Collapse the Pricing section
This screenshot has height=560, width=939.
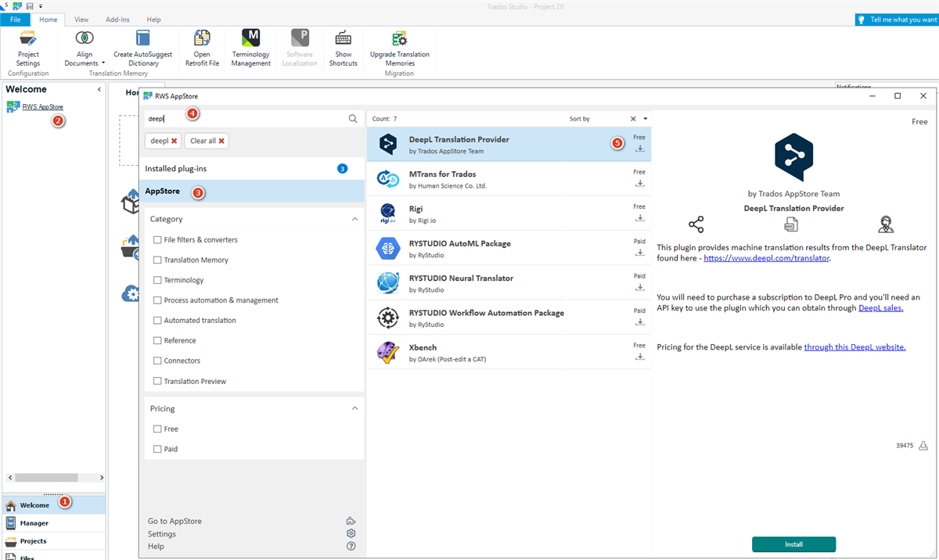click(354, 407)
